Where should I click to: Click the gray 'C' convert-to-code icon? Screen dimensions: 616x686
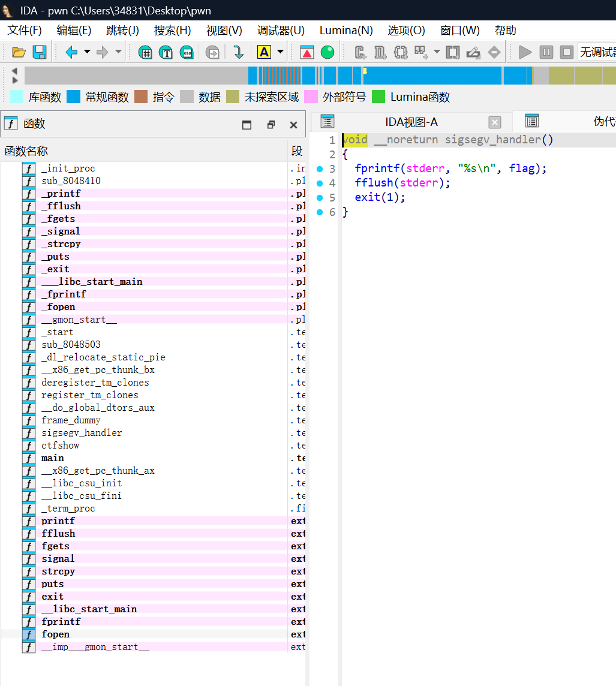click(360, 53)
